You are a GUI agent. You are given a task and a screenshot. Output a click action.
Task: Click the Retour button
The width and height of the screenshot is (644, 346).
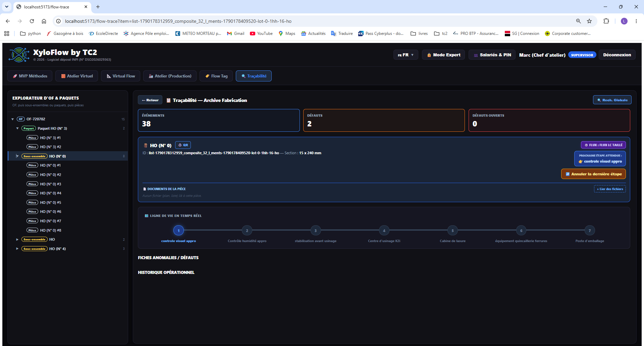coord(150,100)
